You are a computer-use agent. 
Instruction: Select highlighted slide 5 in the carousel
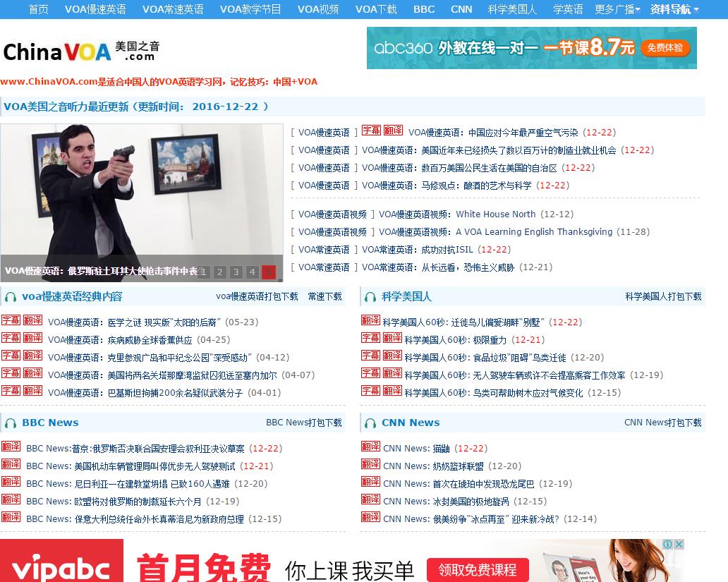coord(268,272)
